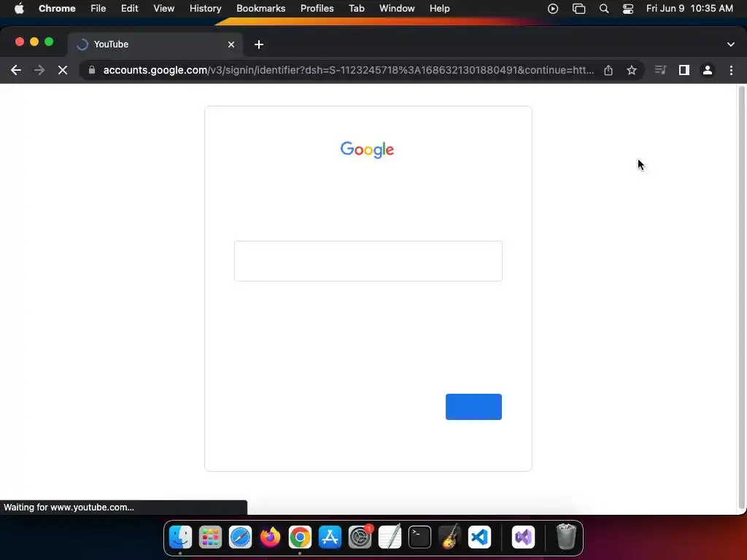The width and height of the screenshot is (747, 560).
Task: Share this page from the address bar
Action: [608, 71]
